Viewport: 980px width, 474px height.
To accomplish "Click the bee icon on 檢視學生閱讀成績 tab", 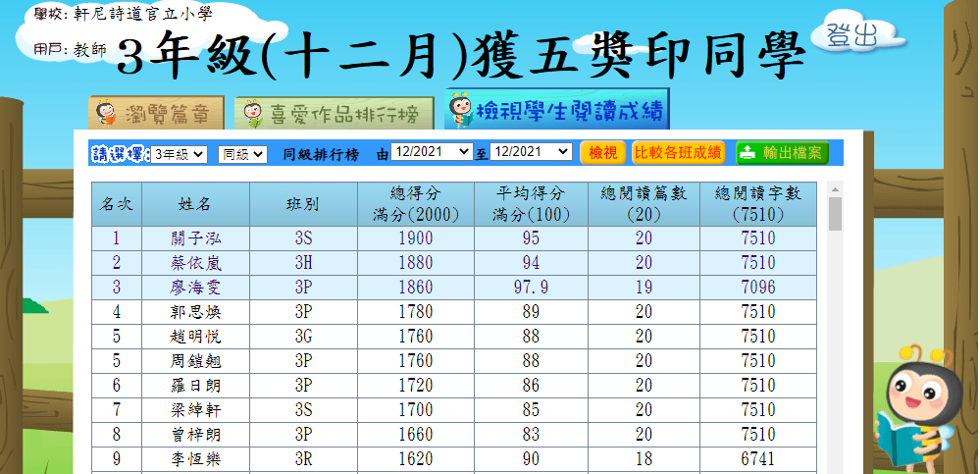I will click(461, 110).
